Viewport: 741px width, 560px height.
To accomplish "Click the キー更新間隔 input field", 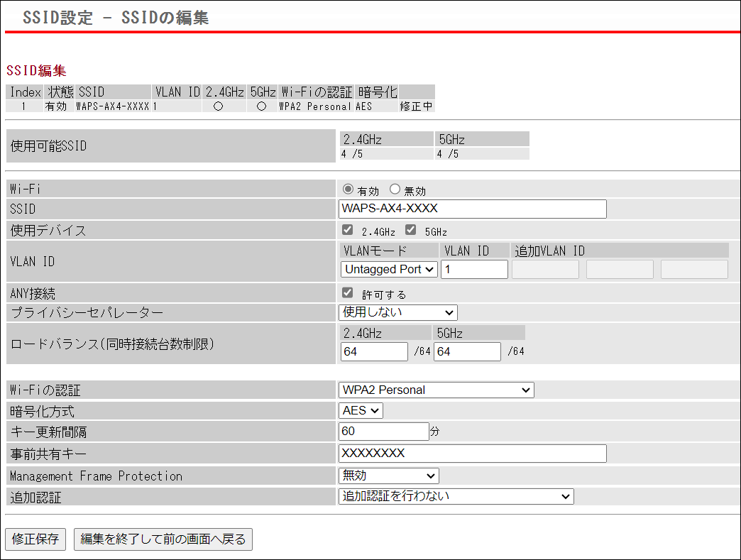I will coord(383,432).
